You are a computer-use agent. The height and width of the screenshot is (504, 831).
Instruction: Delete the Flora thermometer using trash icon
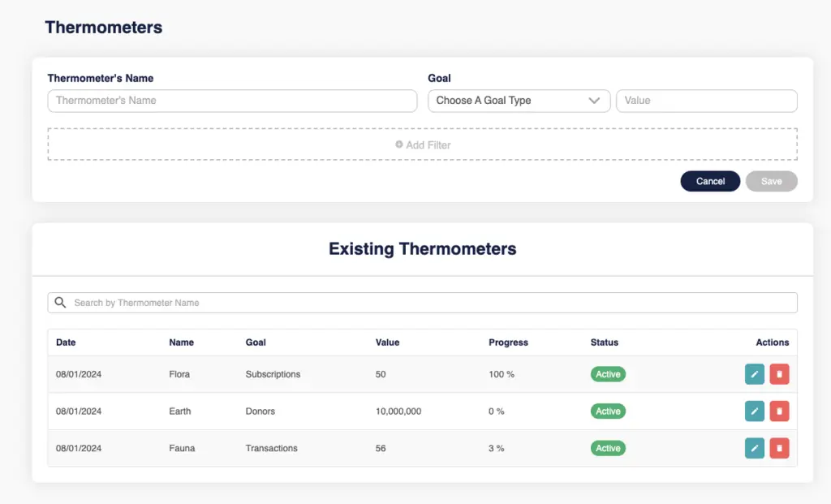tap(779, 374)
